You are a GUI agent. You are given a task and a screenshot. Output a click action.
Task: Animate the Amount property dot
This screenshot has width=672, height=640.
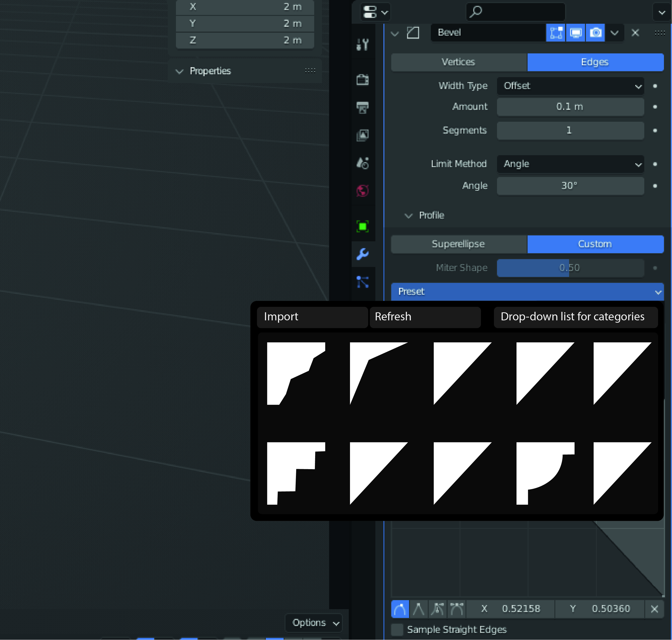[655, 107]
